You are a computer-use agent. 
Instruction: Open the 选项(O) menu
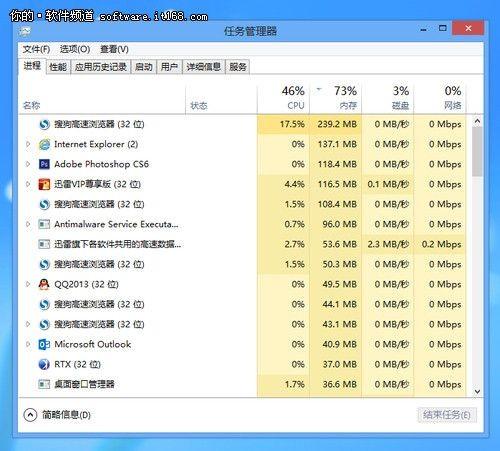75,49
